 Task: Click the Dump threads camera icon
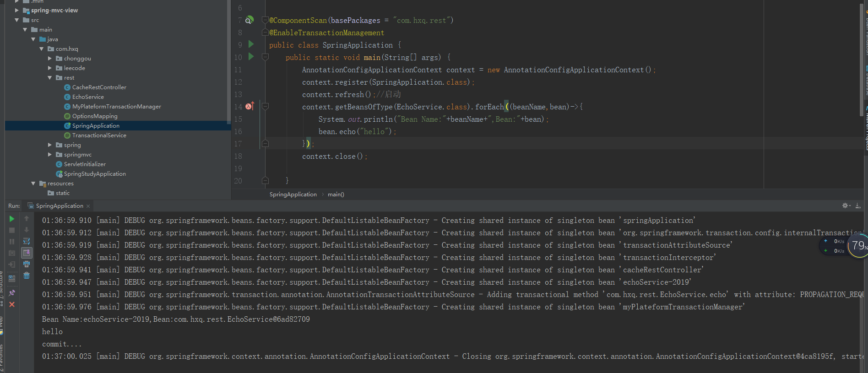pyautogui.click(x=12, y=253)
